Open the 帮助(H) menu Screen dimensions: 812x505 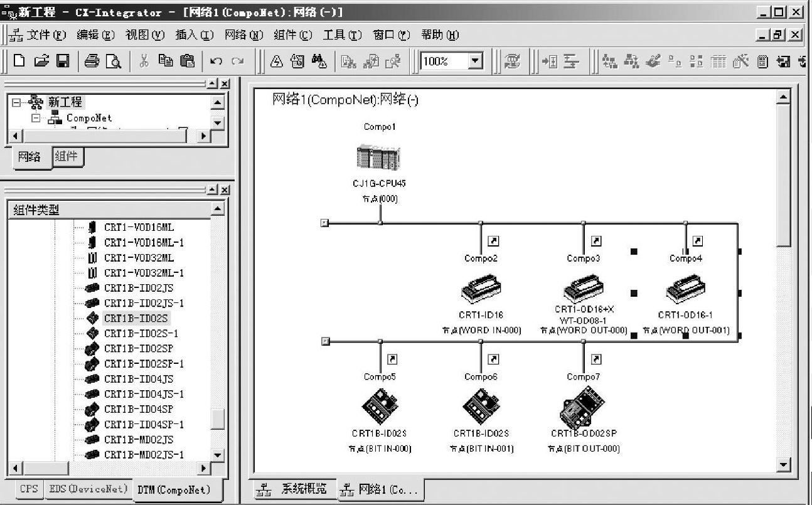(x=440, y=35)
